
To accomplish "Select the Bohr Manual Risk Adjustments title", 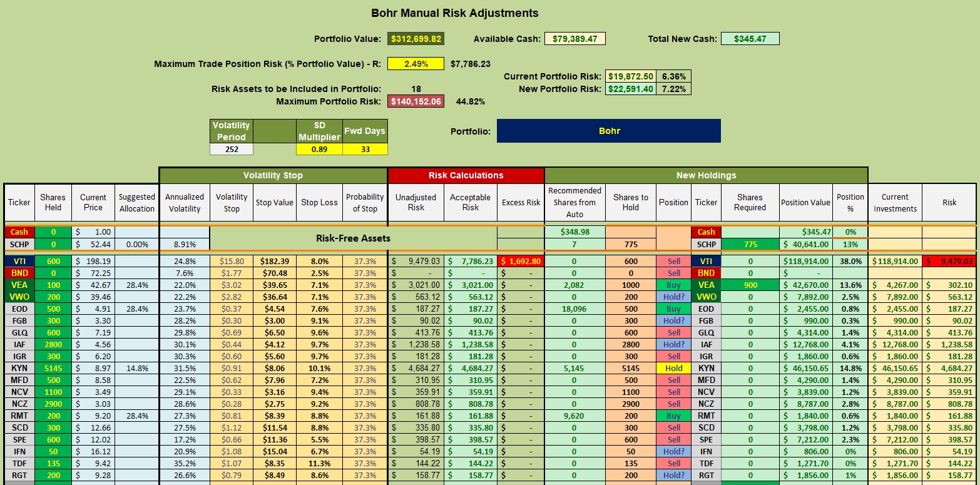I will 455,13.
